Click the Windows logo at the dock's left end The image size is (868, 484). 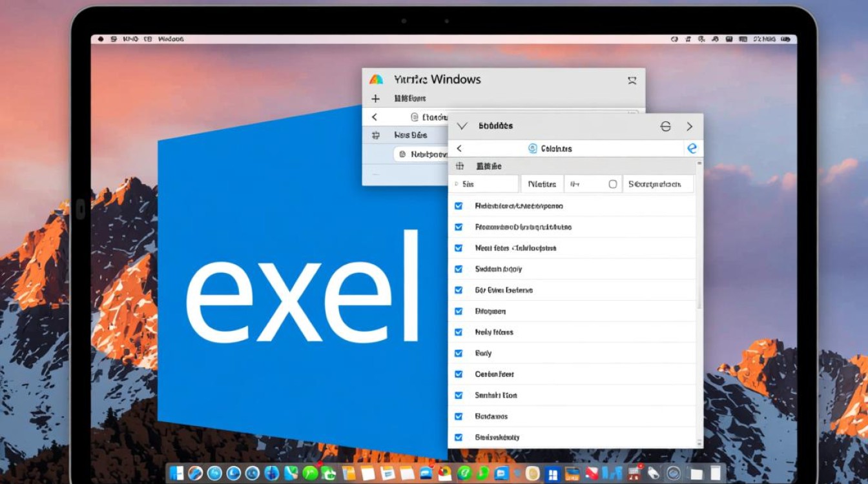[x=176, y=473]
